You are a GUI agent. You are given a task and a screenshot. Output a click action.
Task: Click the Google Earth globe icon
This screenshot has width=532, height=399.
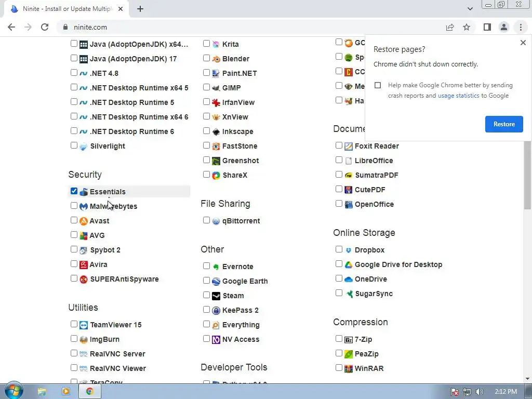(216, 281)
